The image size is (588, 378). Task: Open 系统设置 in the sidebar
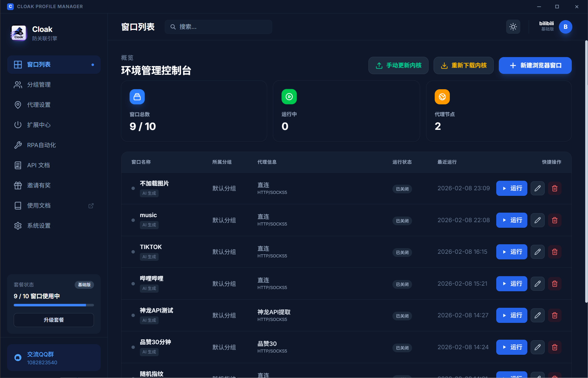[39, 226]
